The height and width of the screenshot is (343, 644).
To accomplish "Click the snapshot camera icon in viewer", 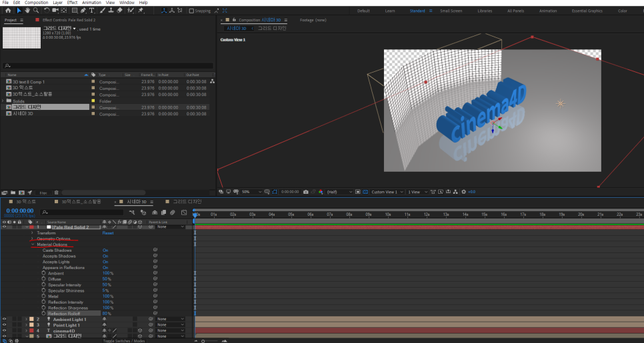I will pyautogui.click(x=305, y=192).
